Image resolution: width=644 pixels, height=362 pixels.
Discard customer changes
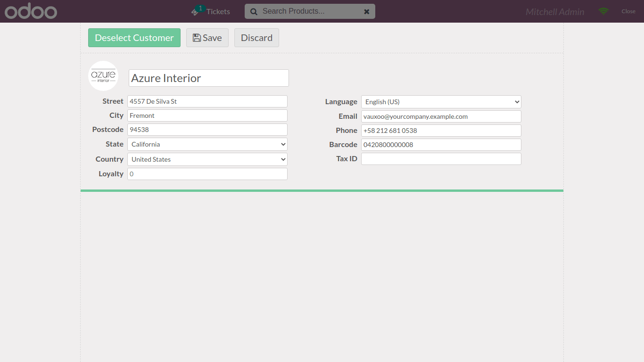(256, 38)
